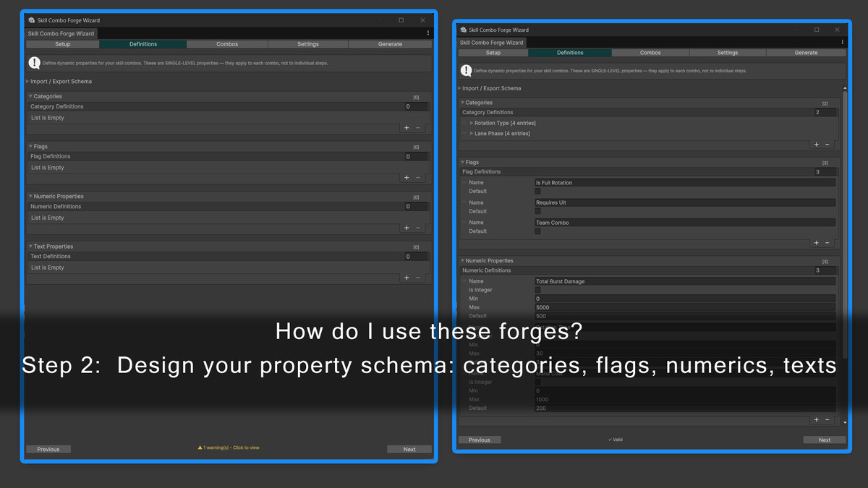Add a flag entry in right window

click(x=817, y=243)
